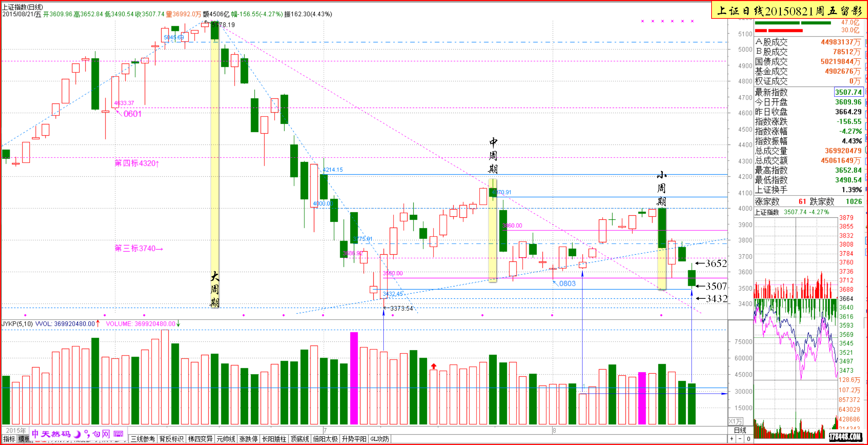This screenshot has height=445, width=868.
Task: Click the green buy-volume bar showing 47.0亿
Action: pyautogui.click(x=793, y=23)
